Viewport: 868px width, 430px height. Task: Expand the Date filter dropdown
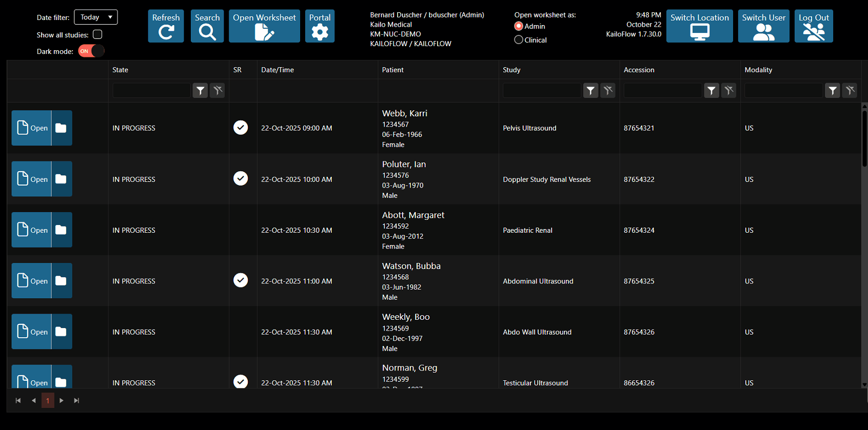tap(96, 17)
